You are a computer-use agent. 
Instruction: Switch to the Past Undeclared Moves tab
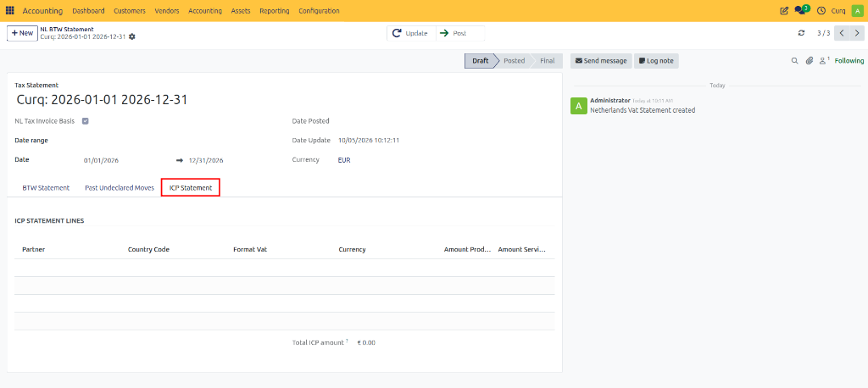pyautogui.click(x=120, y=187)
